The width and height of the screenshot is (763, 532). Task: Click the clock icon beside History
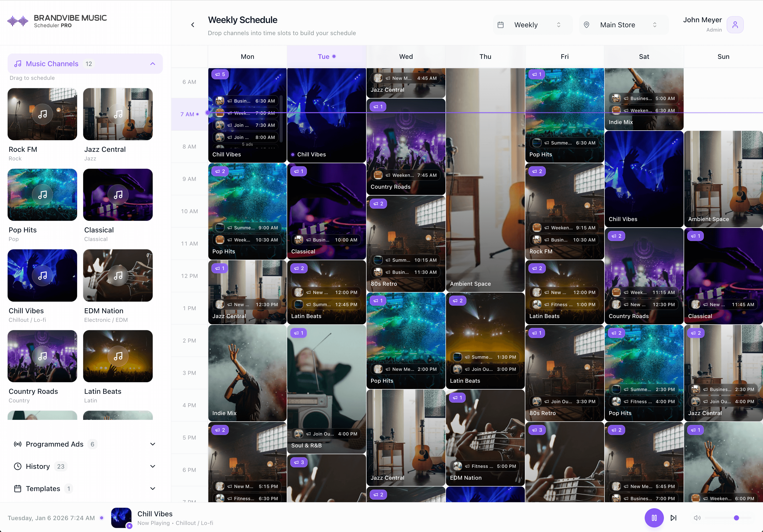(x=17, y=466)
